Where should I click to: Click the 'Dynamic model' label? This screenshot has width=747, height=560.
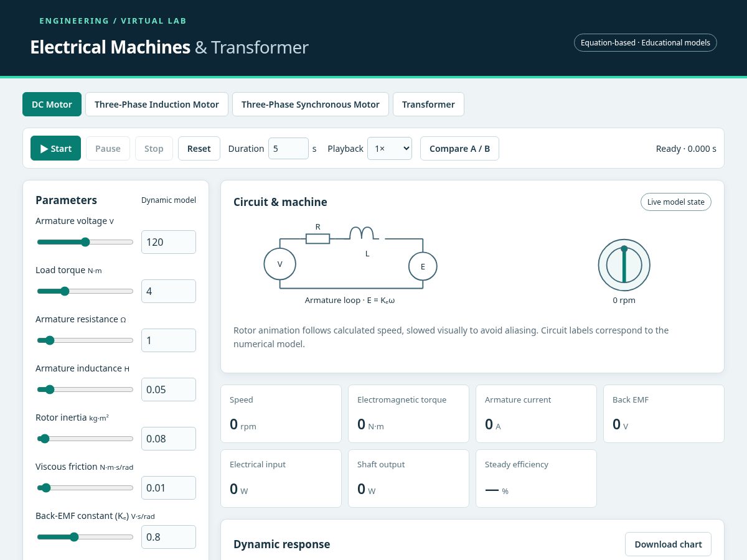click(x=169, y=200)
